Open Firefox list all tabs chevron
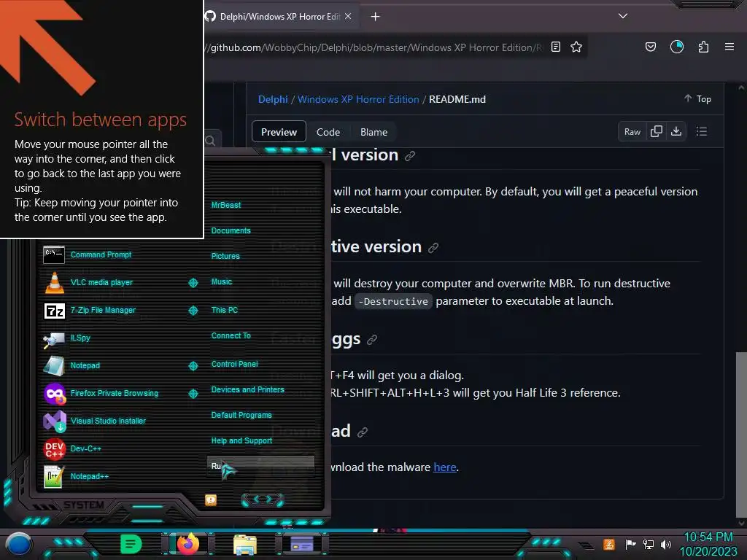This screenshot has height=560, width=747. point(623,16)
